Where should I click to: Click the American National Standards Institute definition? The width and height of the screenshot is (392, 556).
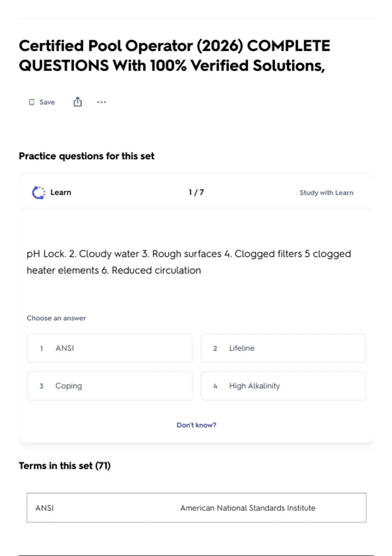tap(248, 508)
